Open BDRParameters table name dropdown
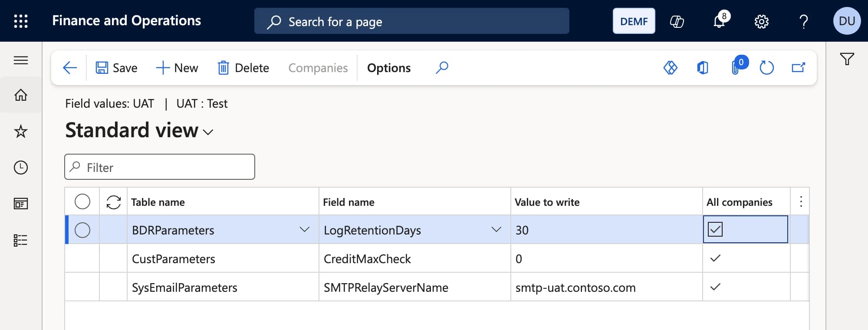 point(304,229)
